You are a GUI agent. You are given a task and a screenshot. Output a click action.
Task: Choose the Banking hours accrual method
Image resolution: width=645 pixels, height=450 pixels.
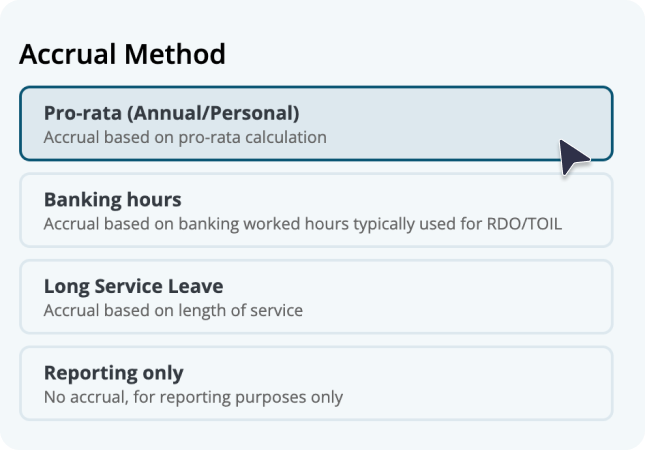[316, 210]
